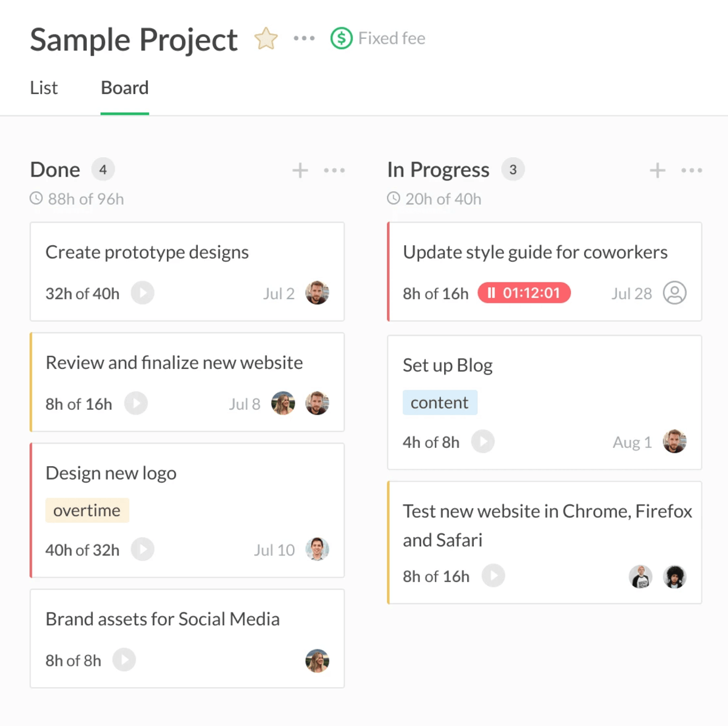Start timer on Review and finalize new website
The height and width of the screenshot is (726, 728).
[136, 404]
